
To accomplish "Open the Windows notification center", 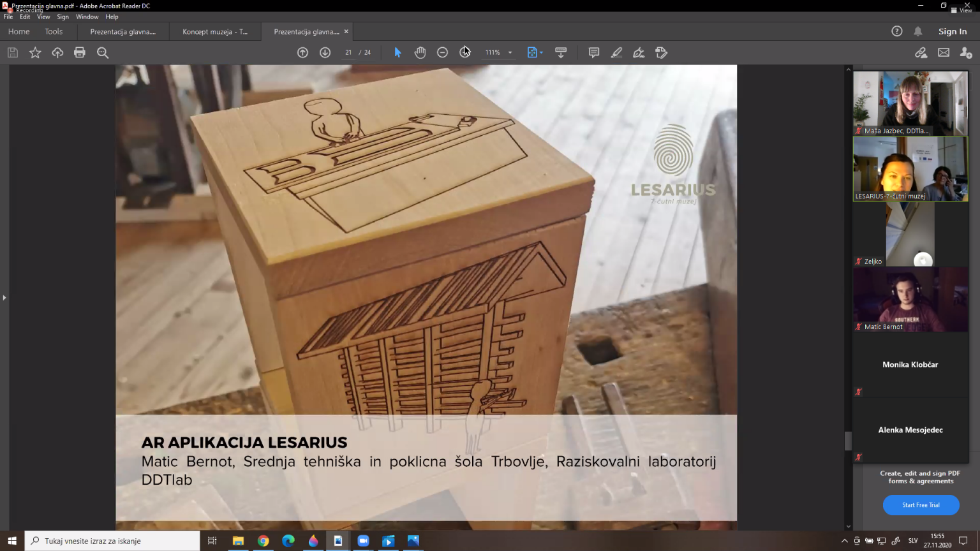I will (963, 541).
